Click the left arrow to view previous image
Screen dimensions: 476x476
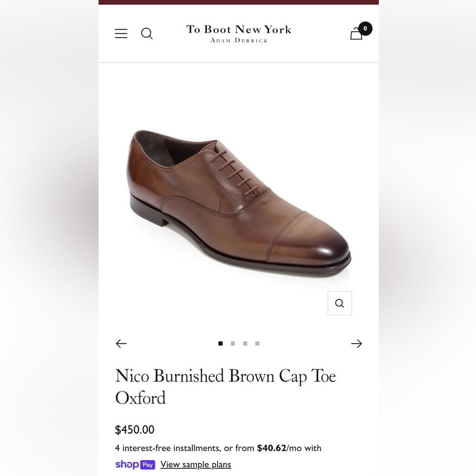(x=121, y=343)
